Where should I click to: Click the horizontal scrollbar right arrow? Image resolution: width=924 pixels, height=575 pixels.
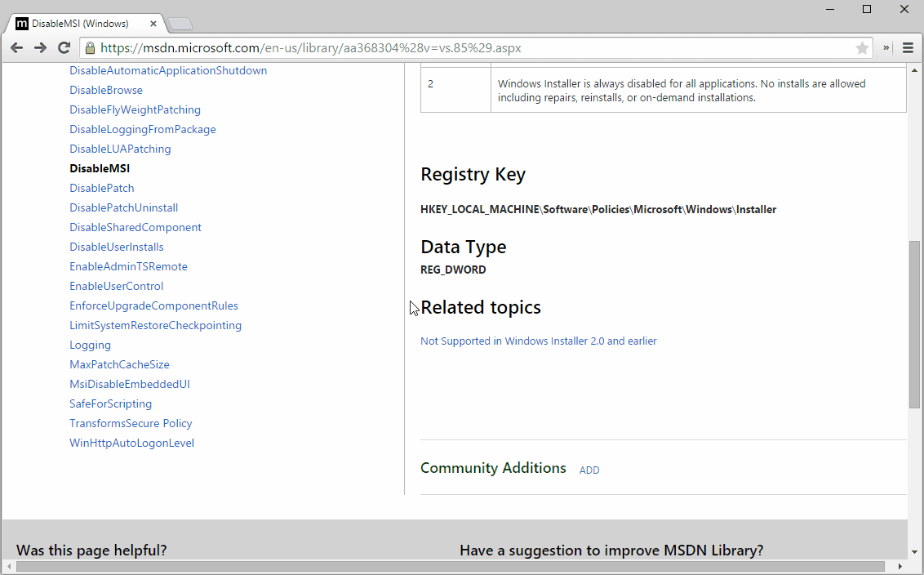click(900, 567)
